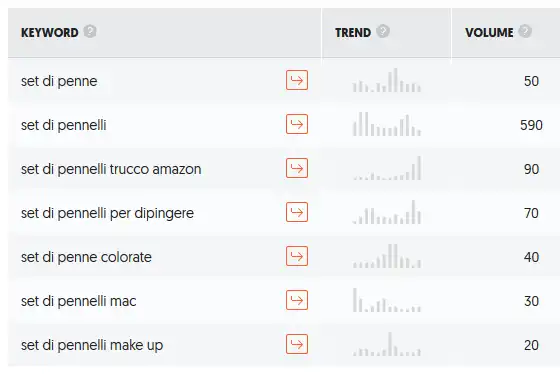Viewport: 560px width, 378px height.
Task: Open arrow icon for set di pennelli mac
Action: [297, 300]
